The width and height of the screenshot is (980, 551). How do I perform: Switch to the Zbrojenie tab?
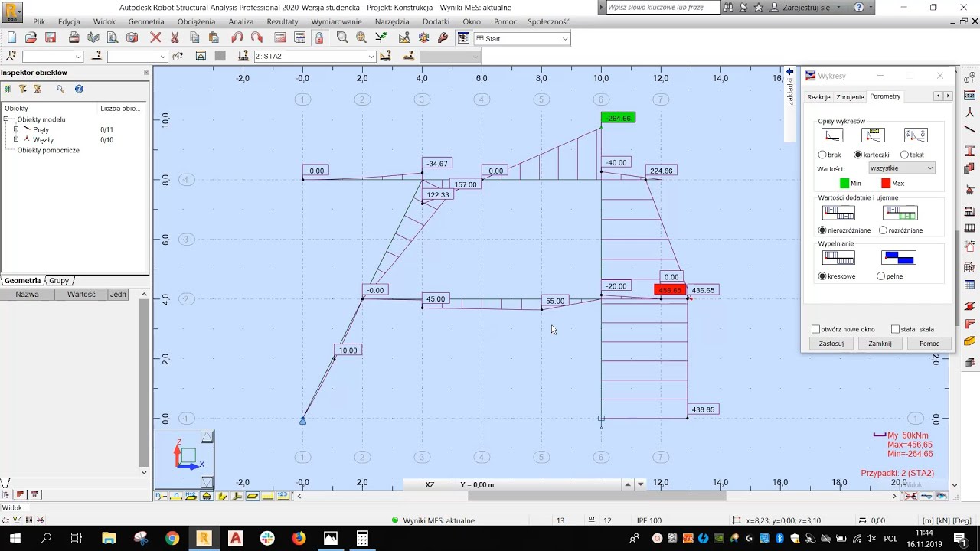(x=850, y=97)
